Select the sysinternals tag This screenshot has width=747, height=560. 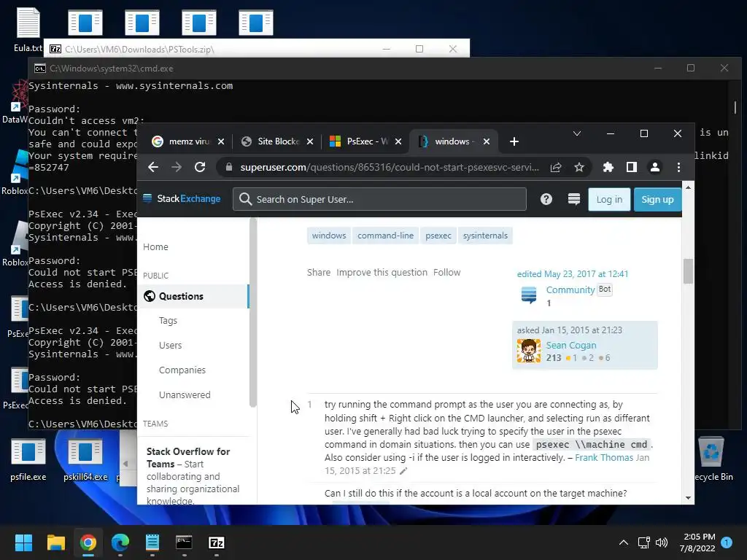[485, 236]
